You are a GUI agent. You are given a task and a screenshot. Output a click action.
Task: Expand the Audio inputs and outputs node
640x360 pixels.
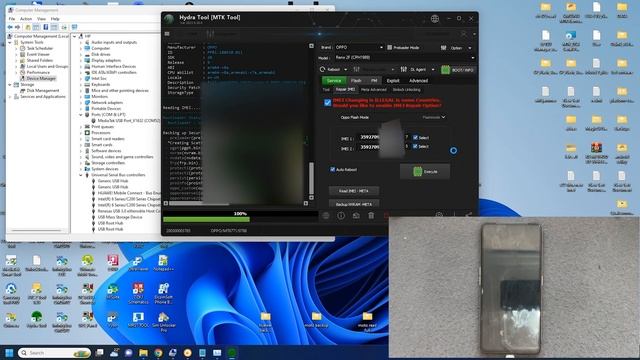click(x=81, y=42)
